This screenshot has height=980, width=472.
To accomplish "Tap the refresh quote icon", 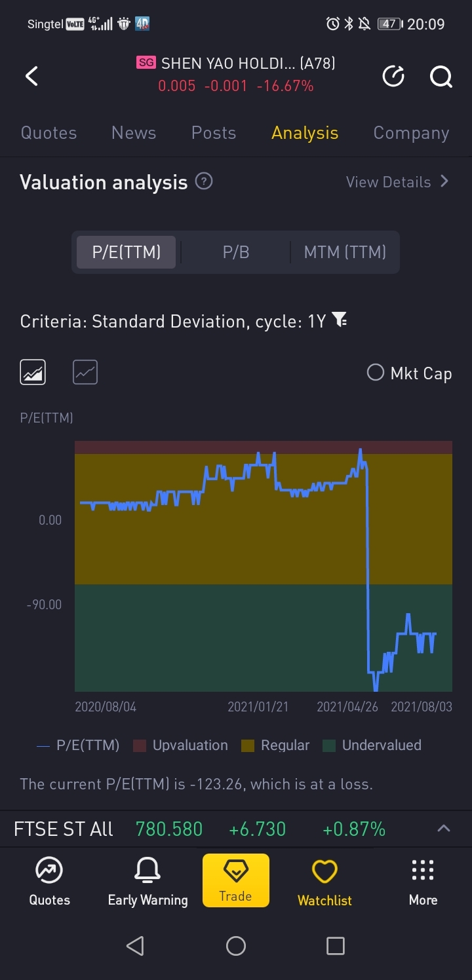I will point(393,77).
